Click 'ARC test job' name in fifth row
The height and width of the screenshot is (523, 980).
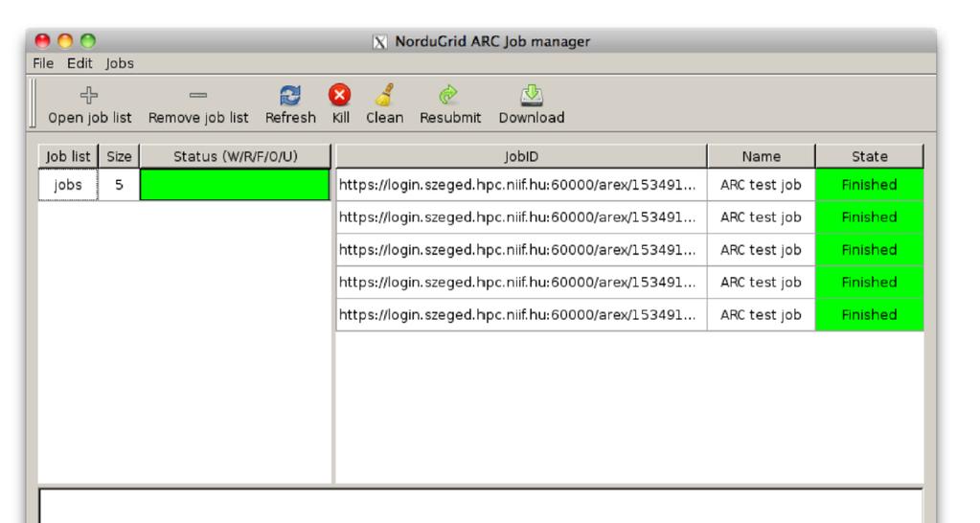click(761, 315)
